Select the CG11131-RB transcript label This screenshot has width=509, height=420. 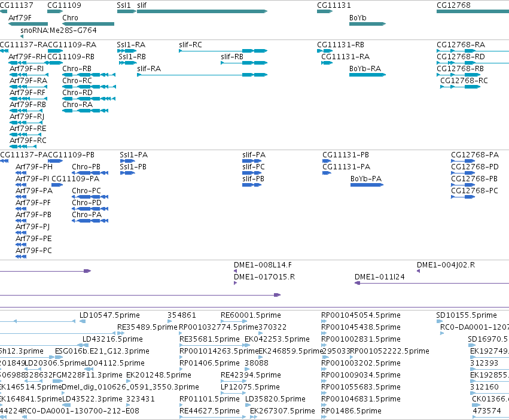tap(340, 45)
